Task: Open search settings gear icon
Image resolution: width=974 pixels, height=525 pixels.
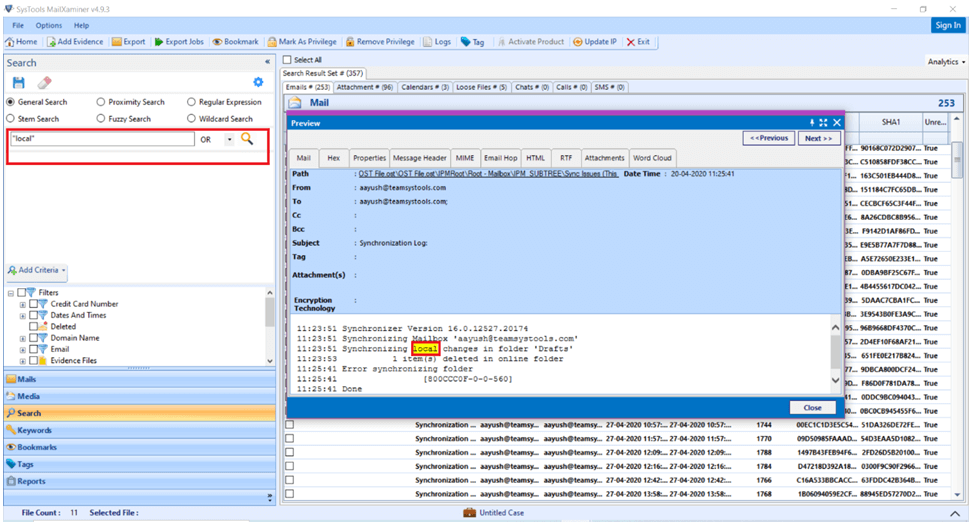Action: pyautogui.click(x=258, y=82)
